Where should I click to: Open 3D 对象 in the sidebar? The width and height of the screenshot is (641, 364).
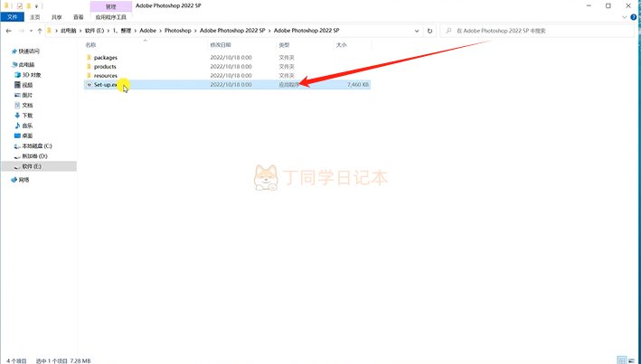click(28, 75)
